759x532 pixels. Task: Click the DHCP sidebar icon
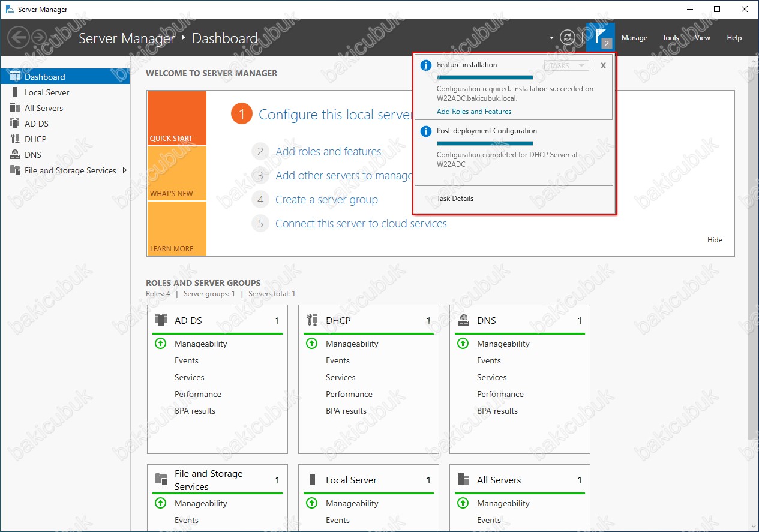[15, 139]
